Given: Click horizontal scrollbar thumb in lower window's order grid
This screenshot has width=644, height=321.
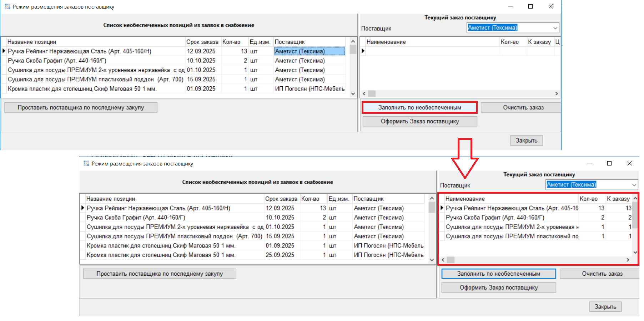Looking at the screenshot, I should [451, 260].
